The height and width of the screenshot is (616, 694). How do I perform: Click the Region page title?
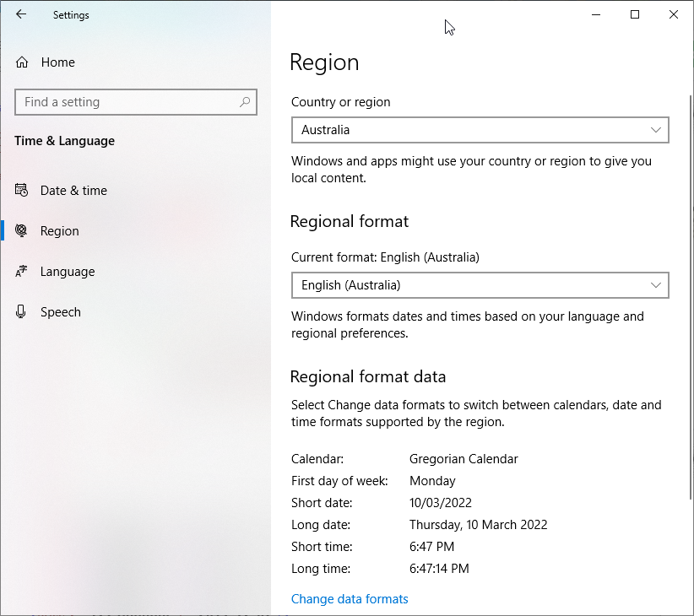point(324,62)
